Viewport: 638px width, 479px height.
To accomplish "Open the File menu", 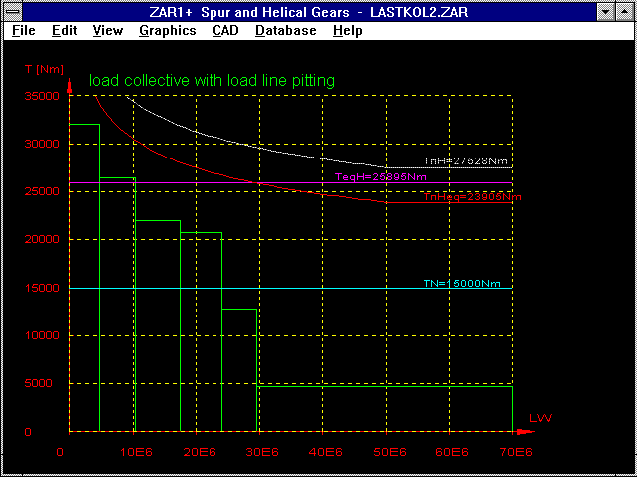I will click(24, 31).
